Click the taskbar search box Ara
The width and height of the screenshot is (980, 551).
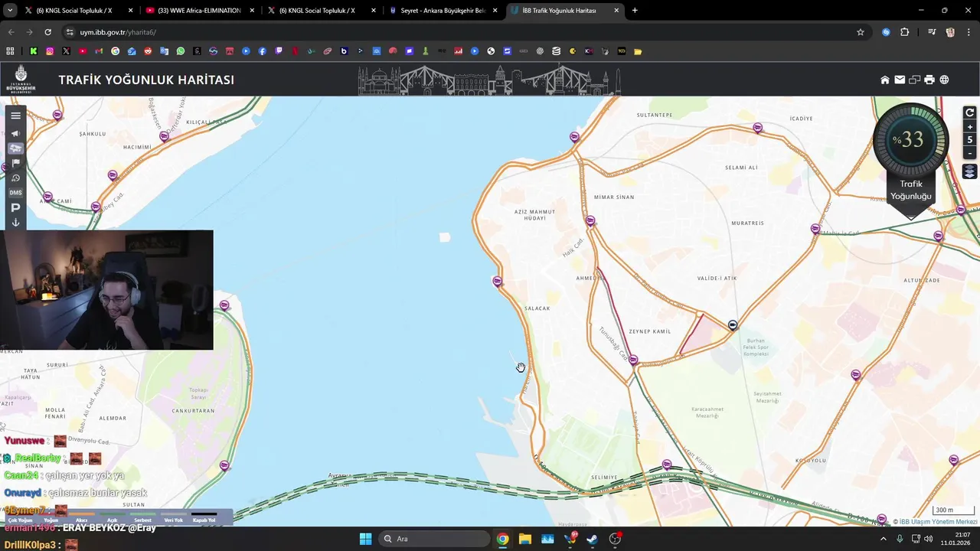434,539
